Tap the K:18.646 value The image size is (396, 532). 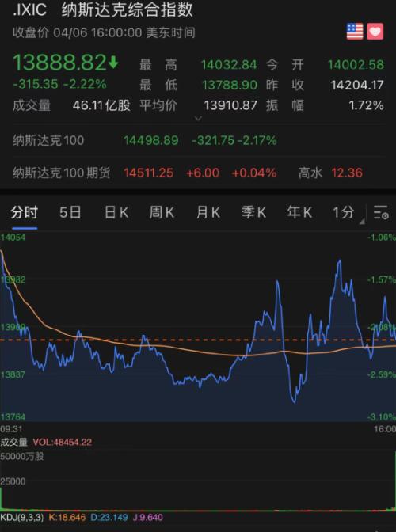coord(67,518)
